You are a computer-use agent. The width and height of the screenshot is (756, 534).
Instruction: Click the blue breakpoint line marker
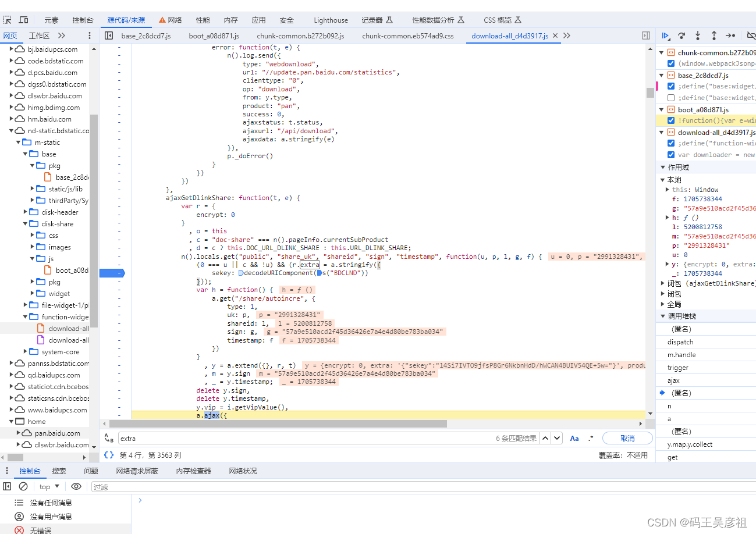[x=111, y=273]
